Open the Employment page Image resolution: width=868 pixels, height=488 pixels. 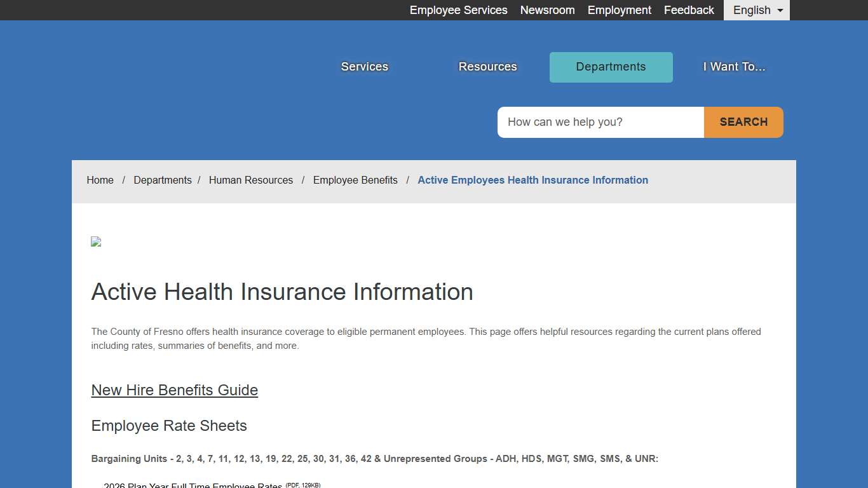click(619, 10)
